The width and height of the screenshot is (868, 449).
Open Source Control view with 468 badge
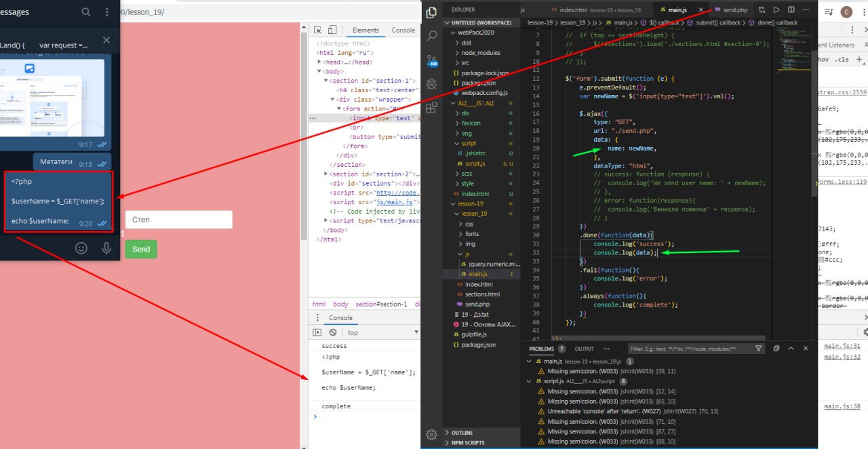(x=432, y=61)
